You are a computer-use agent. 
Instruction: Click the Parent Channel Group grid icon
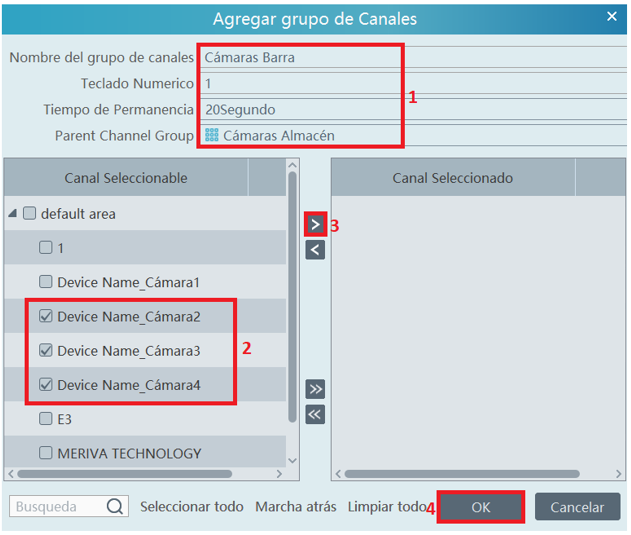coord(212,135)
